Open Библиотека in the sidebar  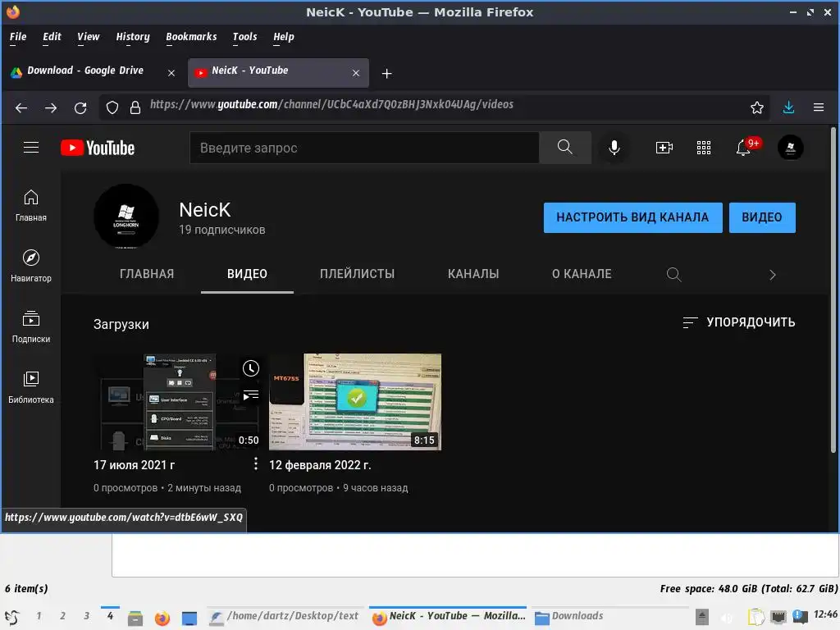tap(31, 387)
